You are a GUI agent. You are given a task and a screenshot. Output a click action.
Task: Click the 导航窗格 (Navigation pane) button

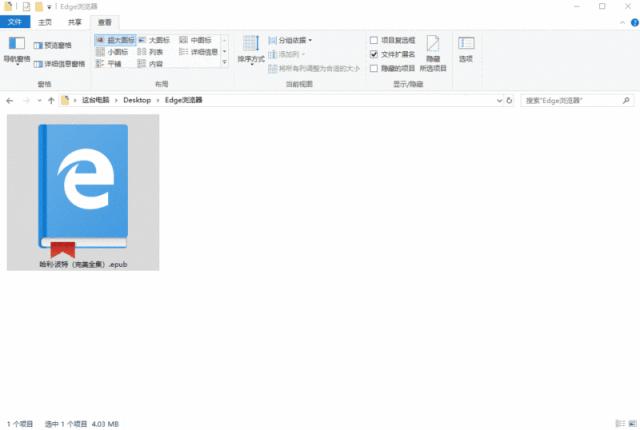point(17,50)
